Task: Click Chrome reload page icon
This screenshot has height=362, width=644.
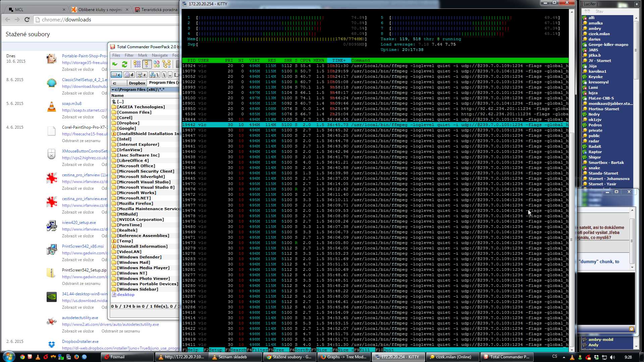Action: pos(27,20)
